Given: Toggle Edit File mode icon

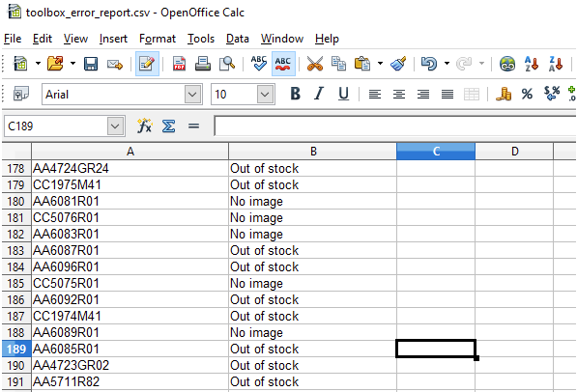Looking at the screenshot, I should (147, 64).
